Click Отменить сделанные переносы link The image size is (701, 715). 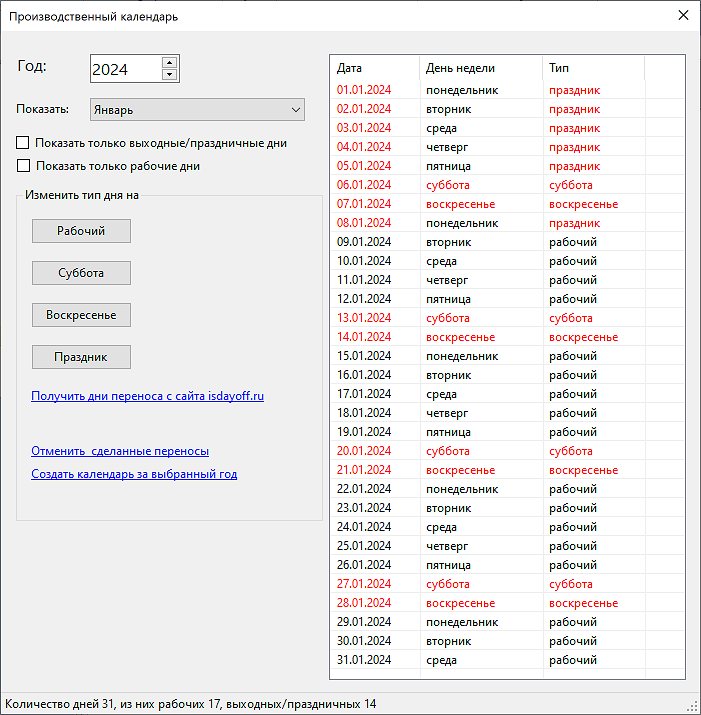click(120, 451)
